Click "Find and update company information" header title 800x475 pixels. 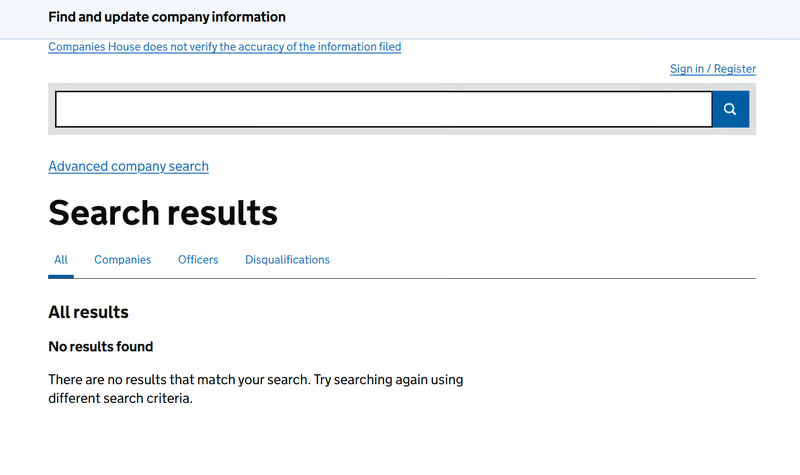pos(167,17)
